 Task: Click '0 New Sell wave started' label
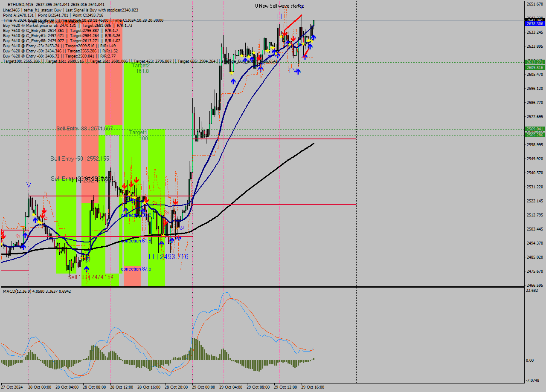[x=280, y=6]
